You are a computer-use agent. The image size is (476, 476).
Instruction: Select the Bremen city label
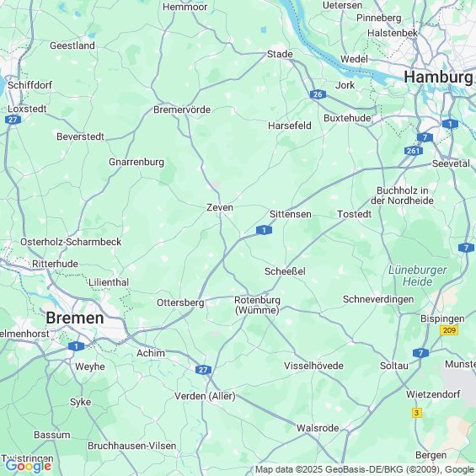click(75, 318)
